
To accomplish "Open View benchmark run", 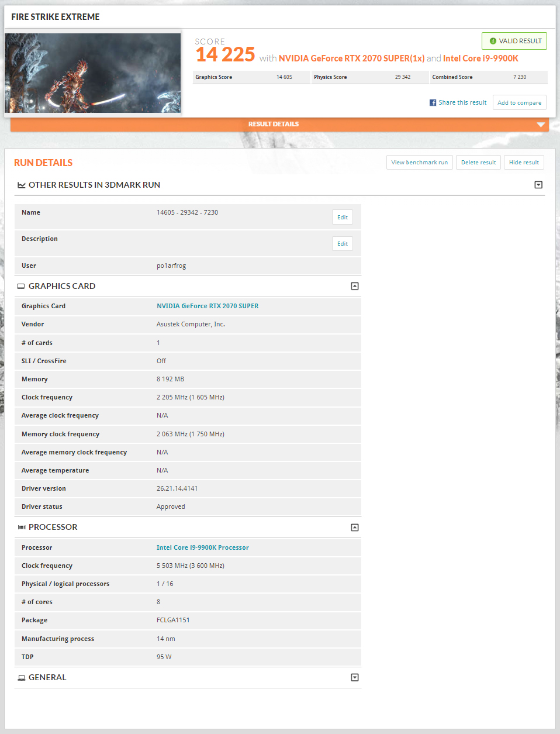I will 419,162.
